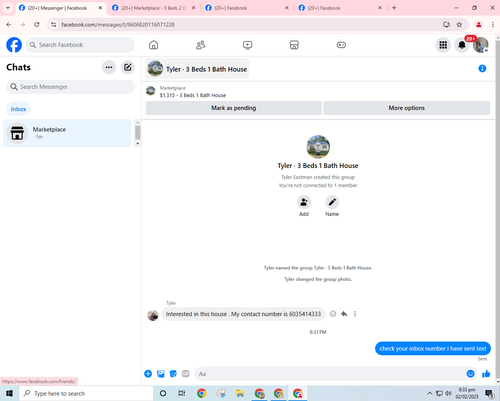Click the Name edit pencil icon

click(332, 202)
